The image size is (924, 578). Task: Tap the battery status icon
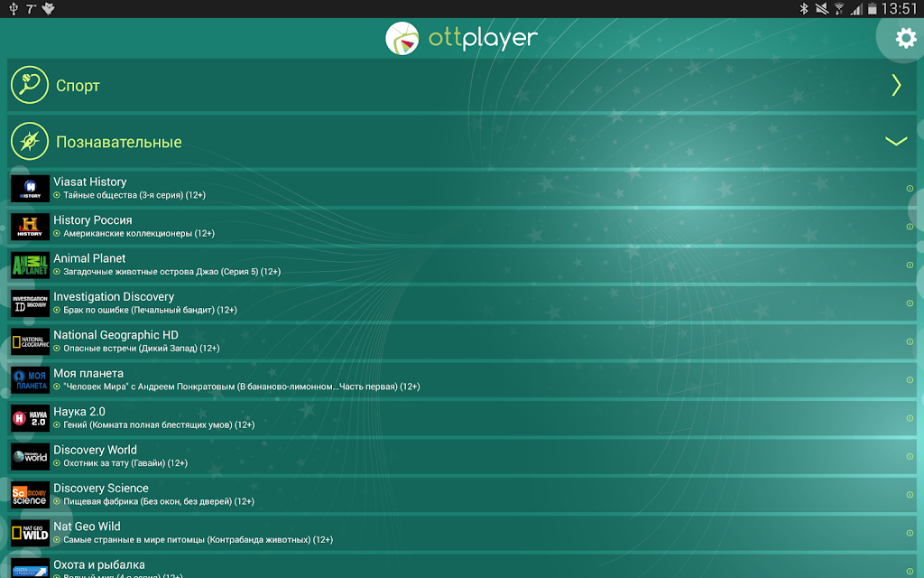873,9
